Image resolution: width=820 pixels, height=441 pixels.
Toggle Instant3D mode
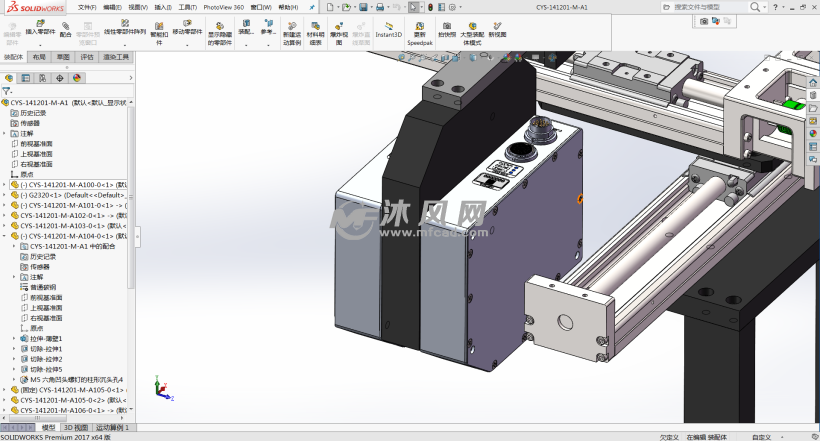click(388, 28)
